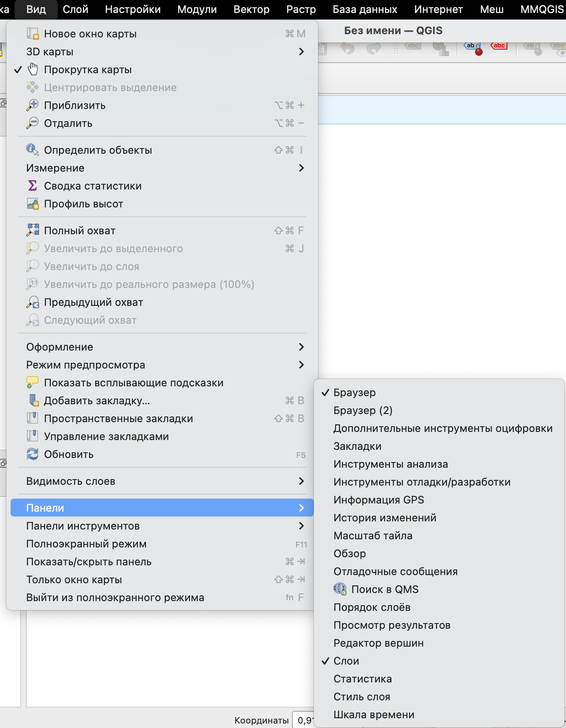Select the identify features icon (Определить объекты)
This screenshot has width=566, height=728.
pos(33,150)
